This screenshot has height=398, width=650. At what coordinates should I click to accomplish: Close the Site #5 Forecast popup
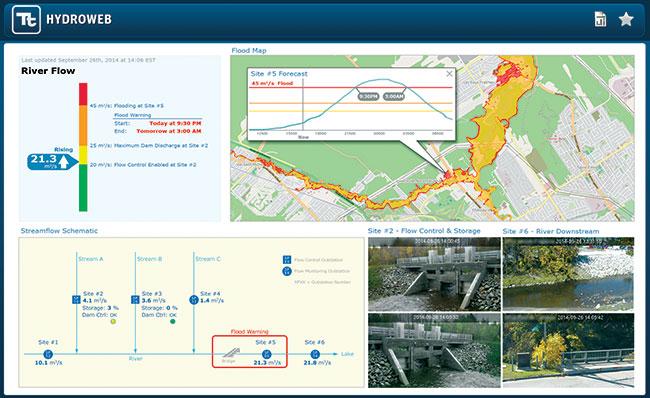coord(449,74)
